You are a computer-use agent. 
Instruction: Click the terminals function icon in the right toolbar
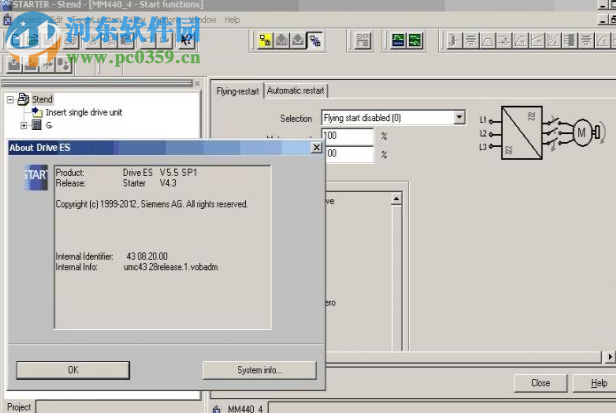point(454,40)
